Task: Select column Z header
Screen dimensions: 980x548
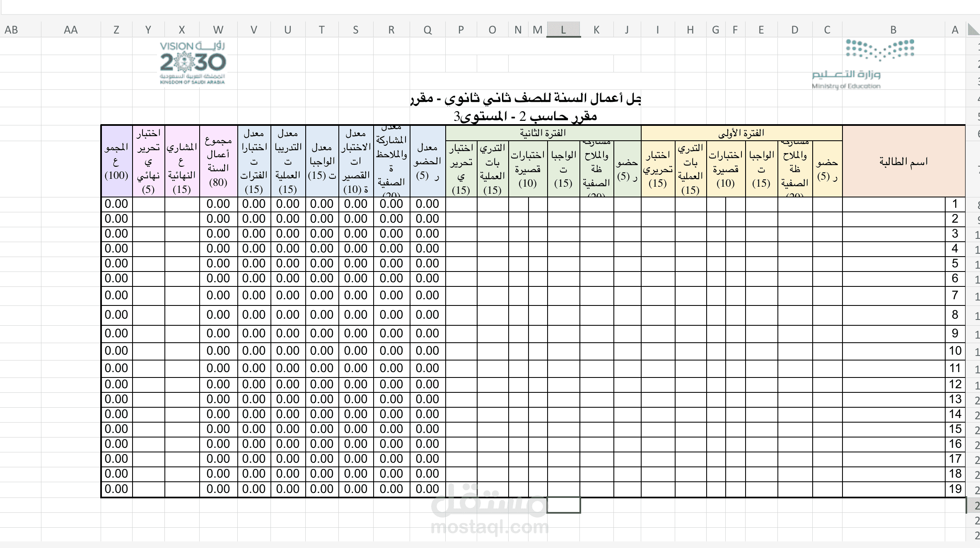Action: [116, 29]
